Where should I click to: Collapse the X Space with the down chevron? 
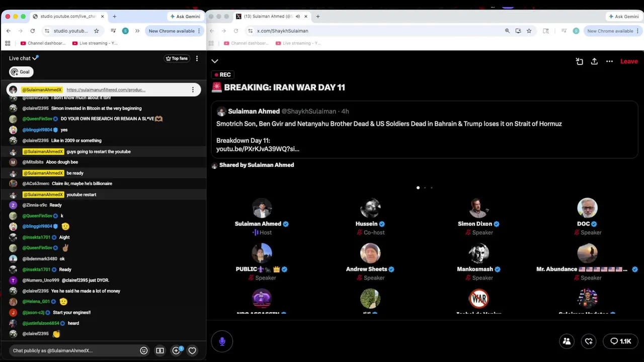click(x=215, y=61)
